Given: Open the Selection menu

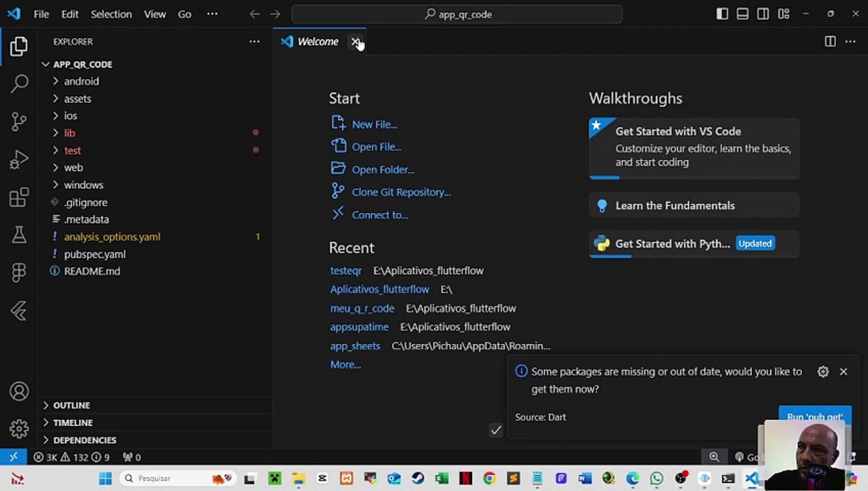Looking at the screenshot, I should [x=111, y=14].
